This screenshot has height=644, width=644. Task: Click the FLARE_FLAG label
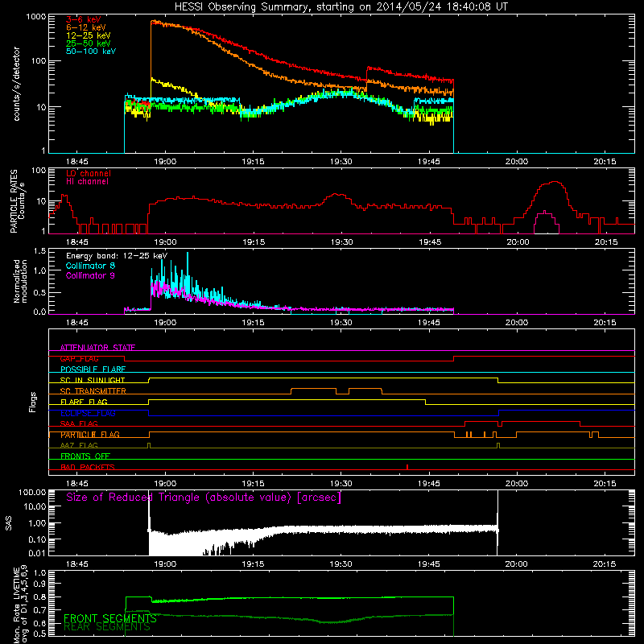point(84,402)
